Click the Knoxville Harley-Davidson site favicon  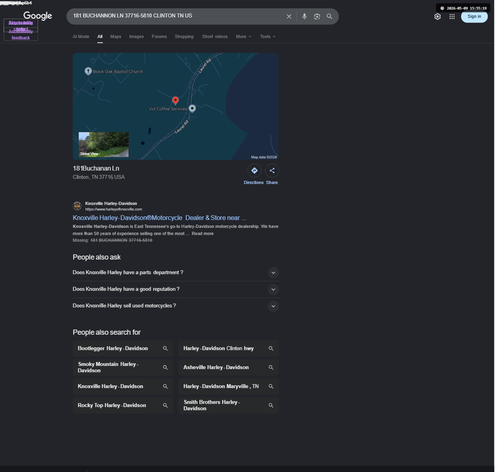[x=77, y=206]
